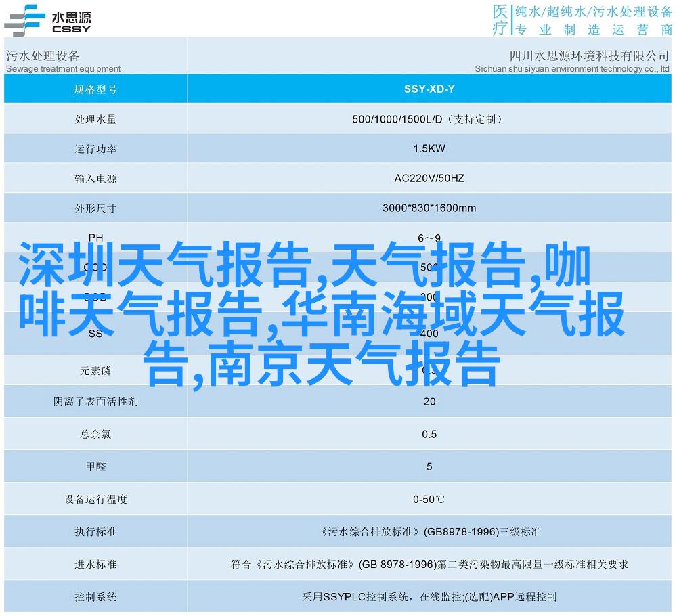
Task: Click the SS row label
Action: [x=95, y=334]
